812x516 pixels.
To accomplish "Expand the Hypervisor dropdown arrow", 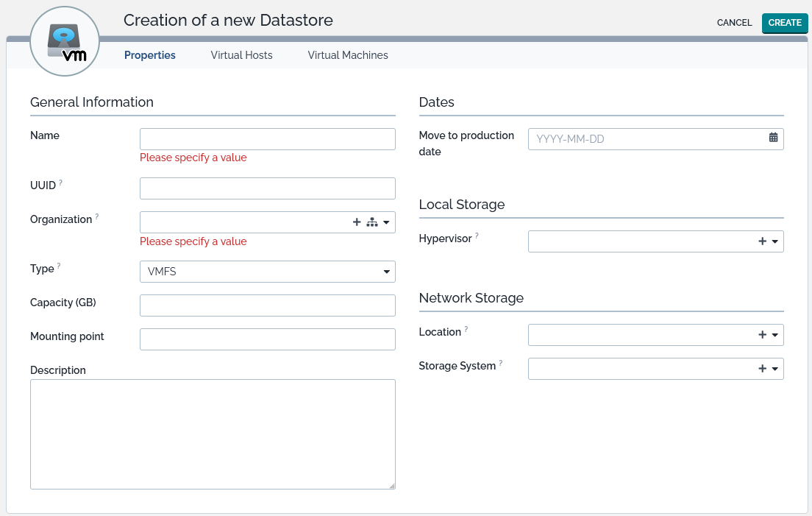I will coord(775,241).
